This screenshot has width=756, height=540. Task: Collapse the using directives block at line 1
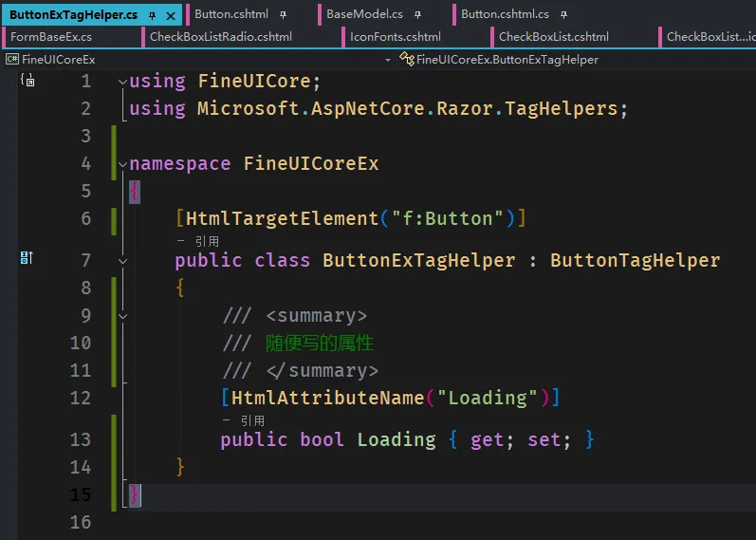point(123,82)
